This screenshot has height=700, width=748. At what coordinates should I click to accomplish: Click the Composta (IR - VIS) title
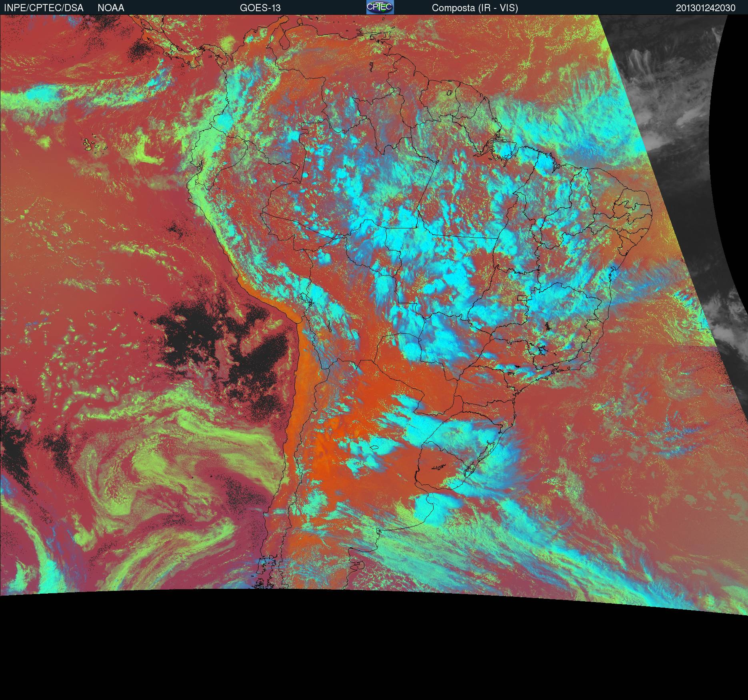coord(475,8)
